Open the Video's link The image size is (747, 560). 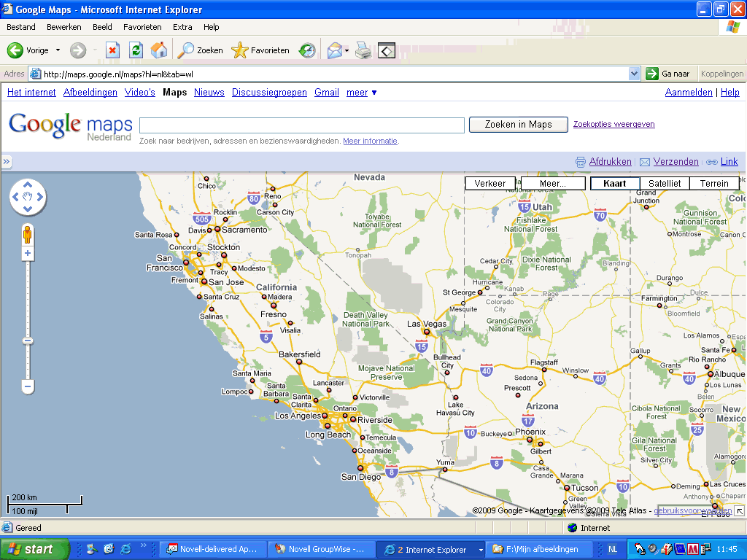(x=139, y=93)
